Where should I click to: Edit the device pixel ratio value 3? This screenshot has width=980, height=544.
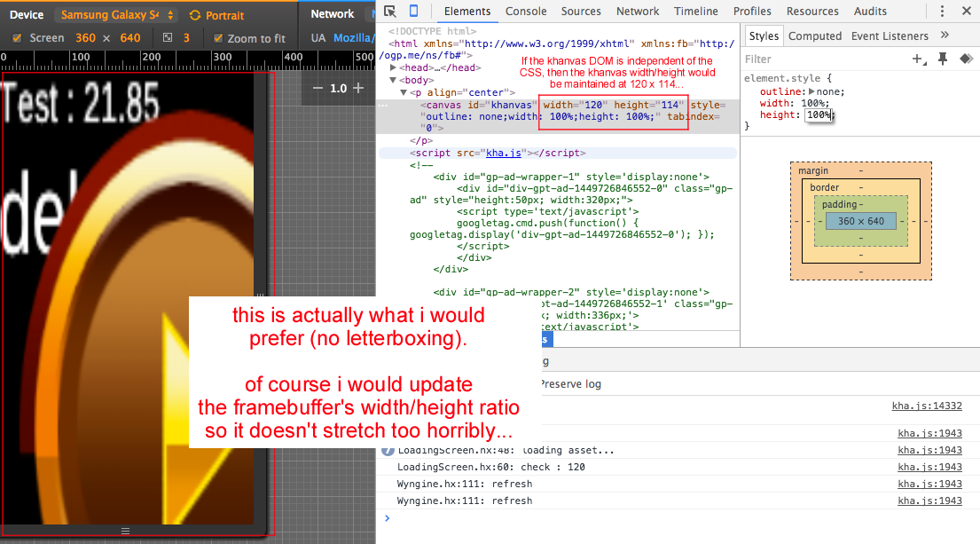point(186,38)
